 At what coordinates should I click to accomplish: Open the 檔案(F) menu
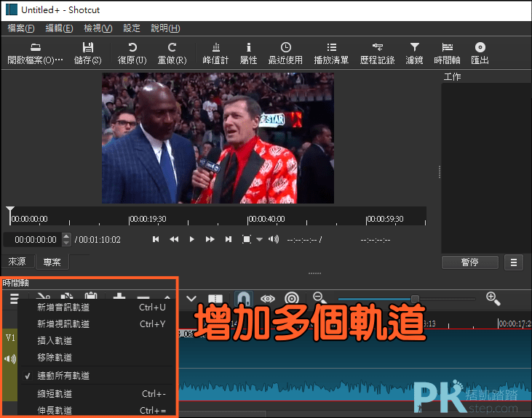point(21,28)
